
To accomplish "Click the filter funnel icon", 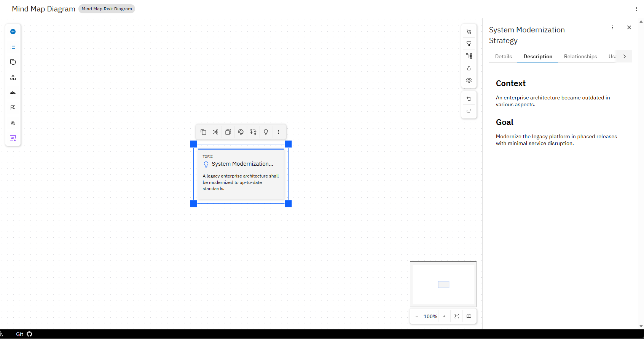I will tap(469, 44).
